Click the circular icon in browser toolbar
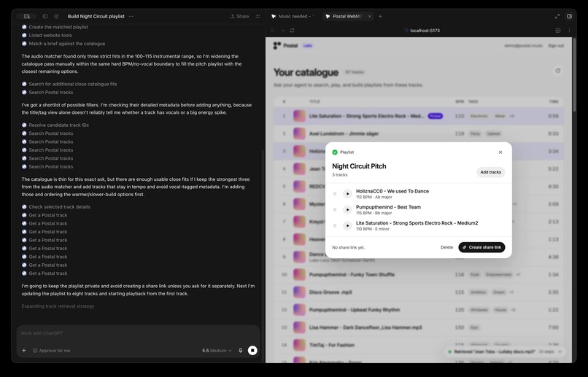 pyautogui.click(x=558, y=31)
